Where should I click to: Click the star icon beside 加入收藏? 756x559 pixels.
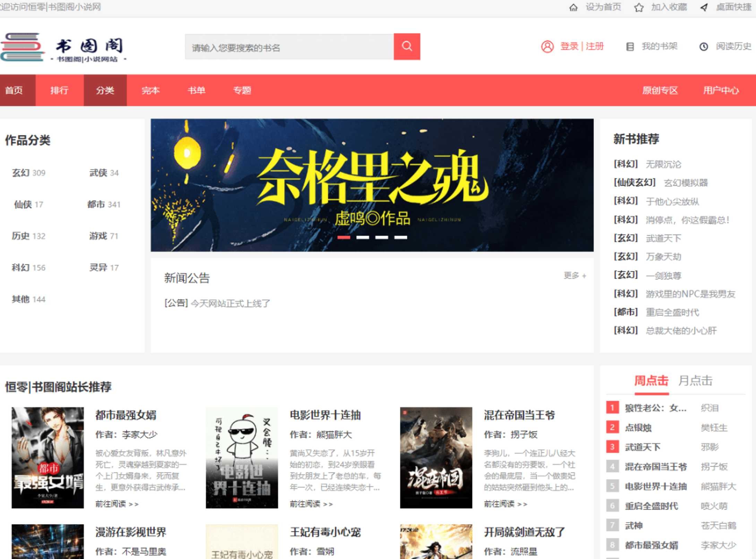(x=639, y=7)
